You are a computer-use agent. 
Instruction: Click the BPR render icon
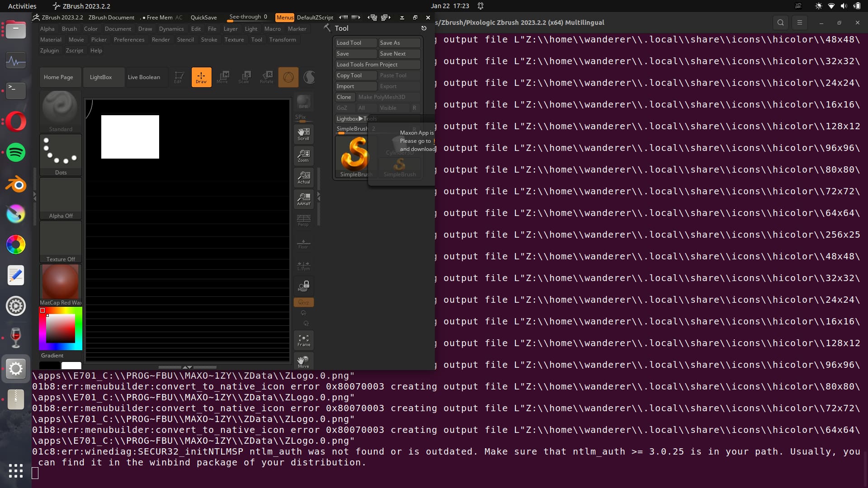pos(303,102)
